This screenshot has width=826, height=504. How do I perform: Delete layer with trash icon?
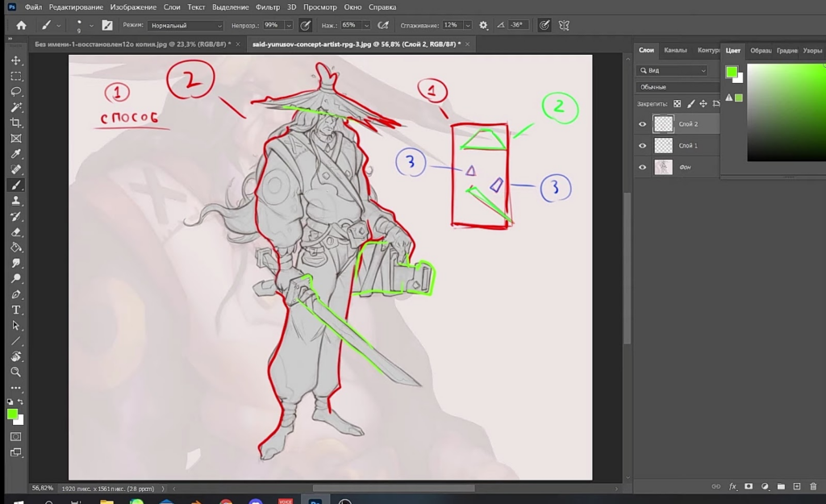813,486
